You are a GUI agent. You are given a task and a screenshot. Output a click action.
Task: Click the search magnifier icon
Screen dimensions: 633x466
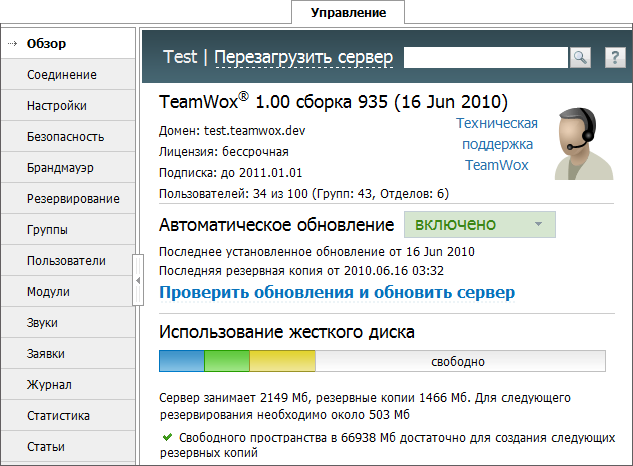point(580,58)
